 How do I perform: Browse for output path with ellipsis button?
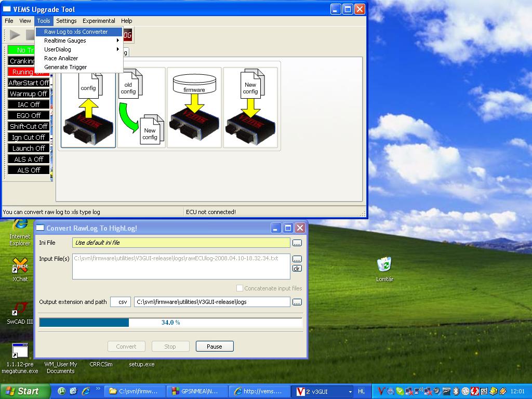297,302
